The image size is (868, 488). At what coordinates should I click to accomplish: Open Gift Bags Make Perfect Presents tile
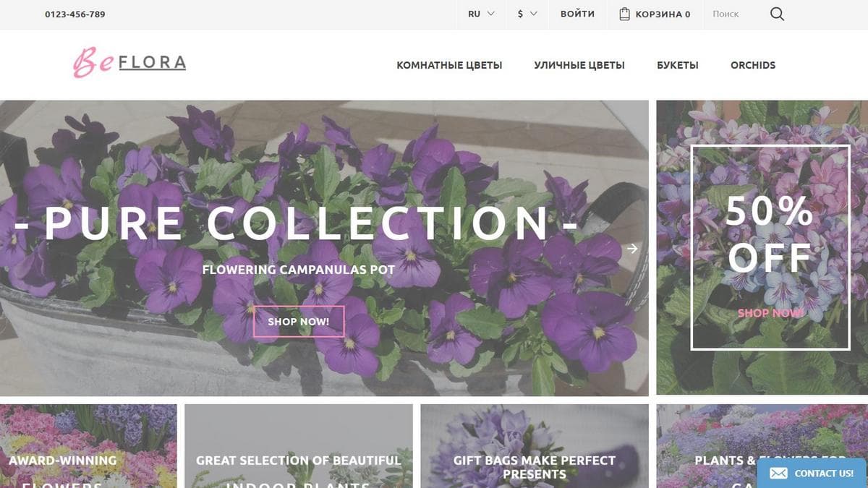pyautogui.click(x=535, y=446)
